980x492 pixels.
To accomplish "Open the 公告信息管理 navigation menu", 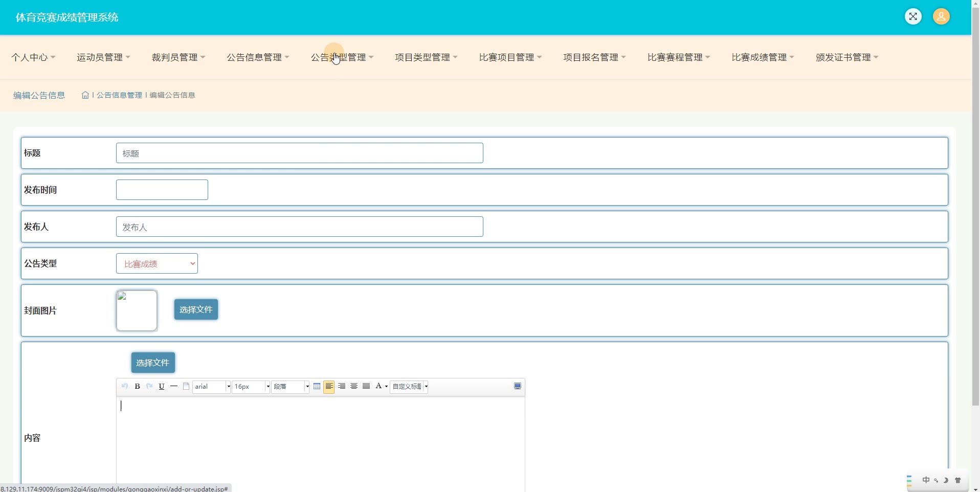I will coord(258,57).
